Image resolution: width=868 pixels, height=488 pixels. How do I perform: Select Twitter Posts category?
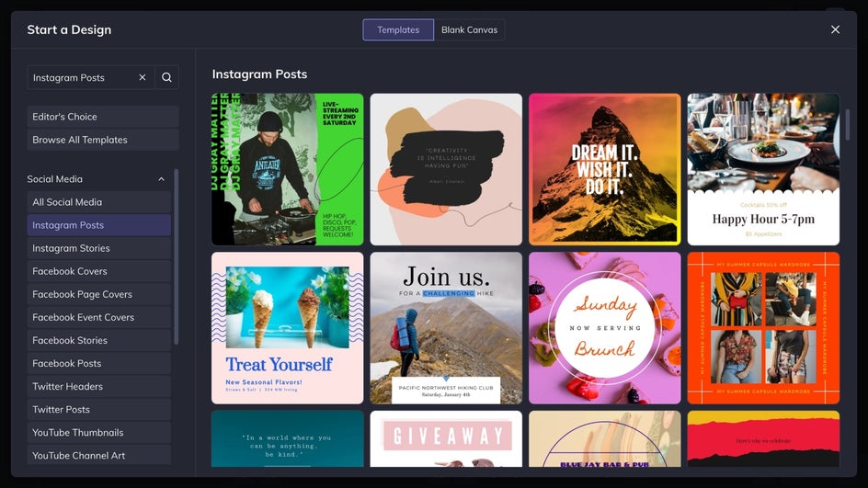(99, 410)
